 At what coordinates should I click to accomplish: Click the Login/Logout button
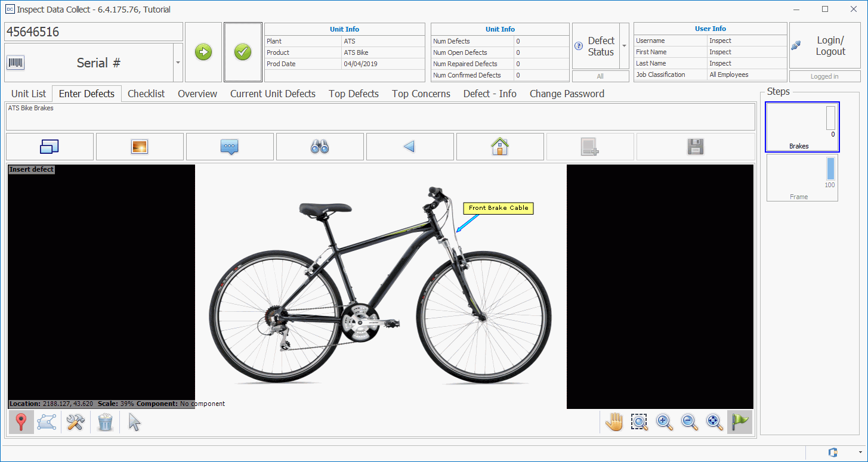click(830, 46)
